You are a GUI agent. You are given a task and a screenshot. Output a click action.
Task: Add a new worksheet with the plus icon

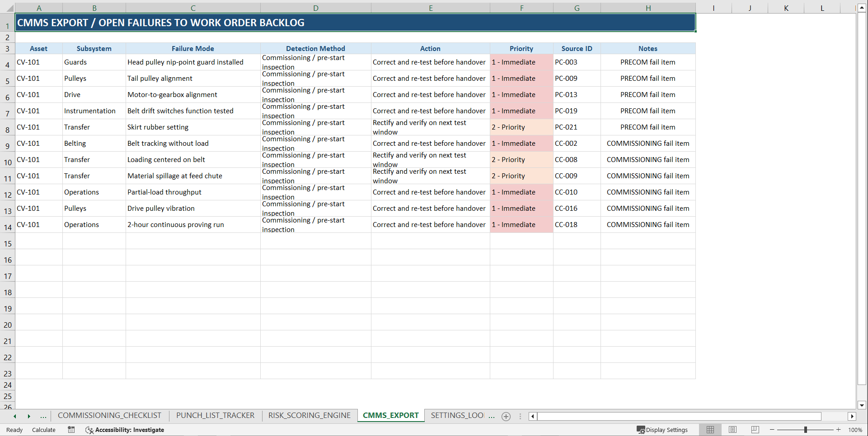click(506, 416)
